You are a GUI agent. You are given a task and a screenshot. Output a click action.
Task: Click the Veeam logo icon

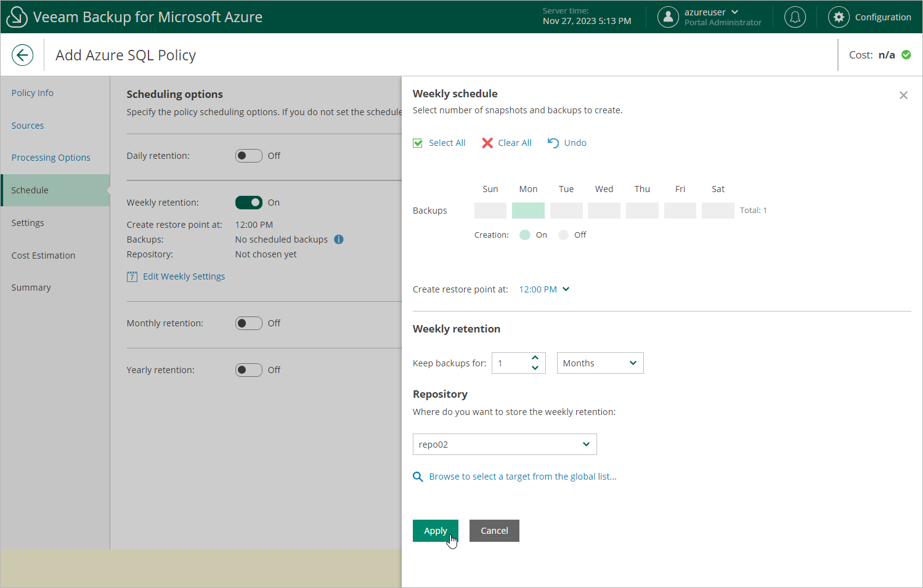click(x=17, y=17)
